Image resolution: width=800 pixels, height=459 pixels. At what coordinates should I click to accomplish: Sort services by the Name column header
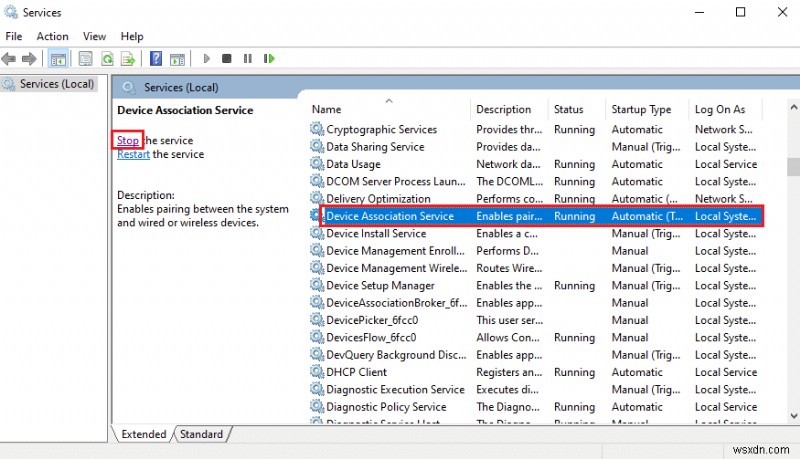(326, 109)
